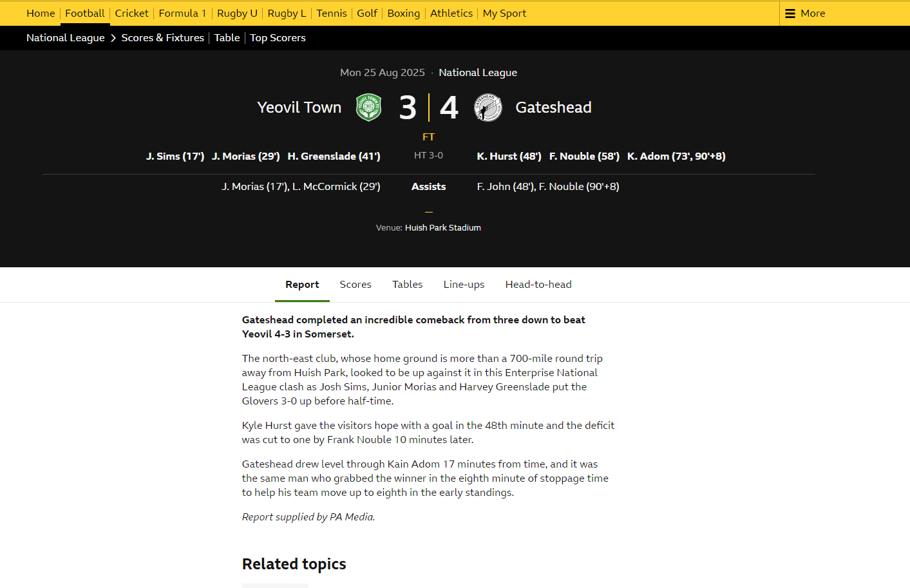Open the Boxing section

tap(404, 13)
